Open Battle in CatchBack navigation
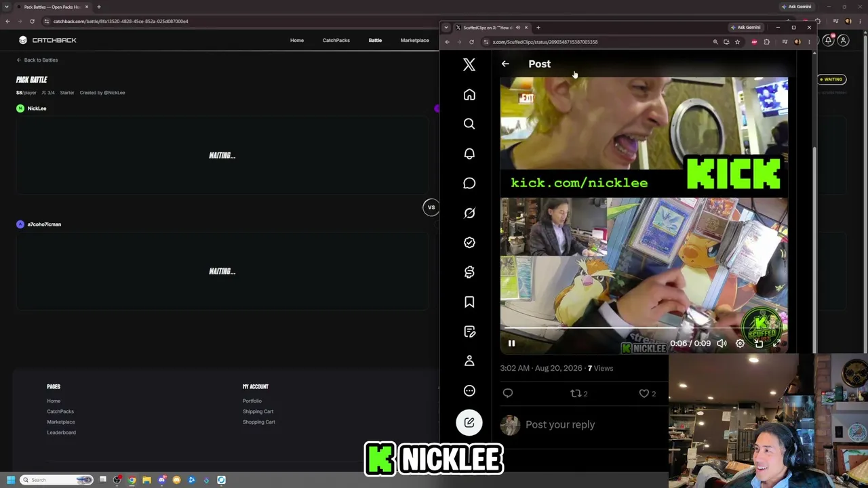The image size is (868, 488). (x=375, y=40)
